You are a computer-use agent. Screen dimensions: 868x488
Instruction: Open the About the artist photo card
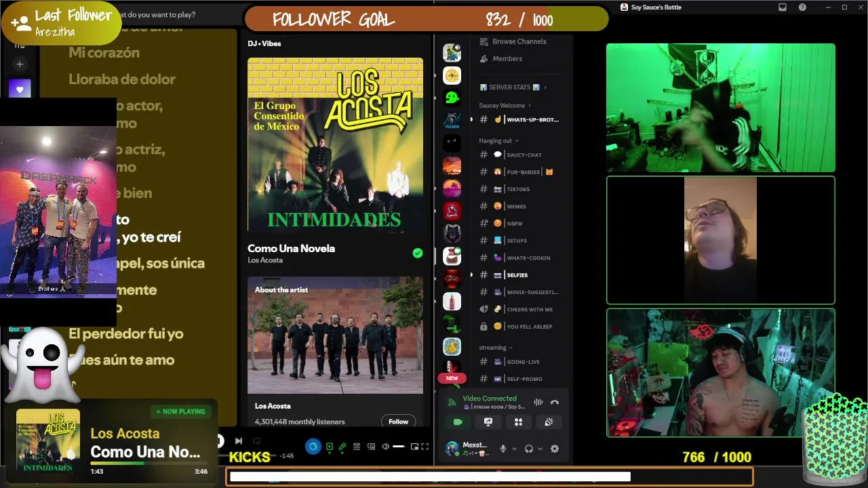coord(335,335)
